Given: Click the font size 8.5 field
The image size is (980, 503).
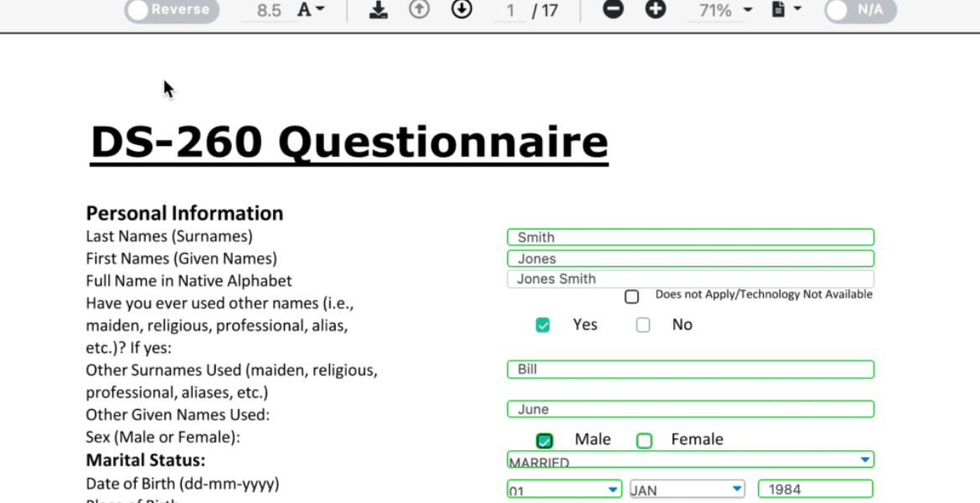Looking at the screenshot, I should (269, 11).
